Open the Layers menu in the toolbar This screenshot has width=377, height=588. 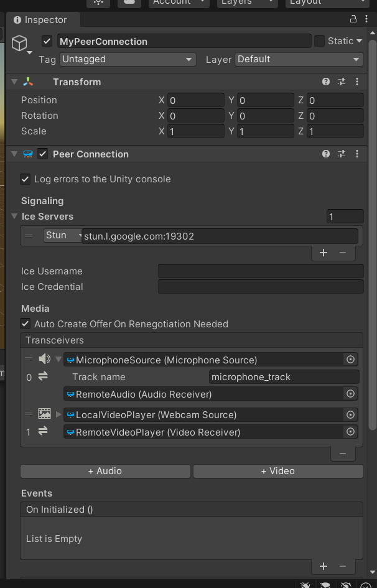pos(246,2)
